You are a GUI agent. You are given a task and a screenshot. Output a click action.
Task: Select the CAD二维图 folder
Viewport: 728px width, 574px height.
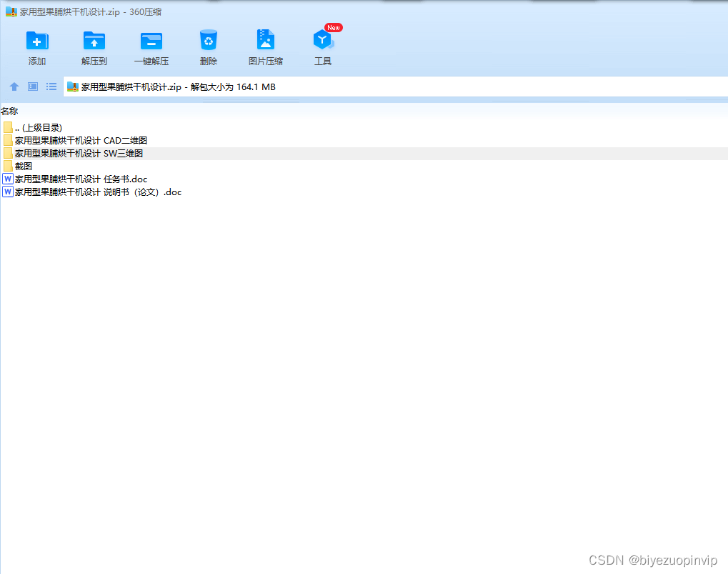click(x=364, y=140)
